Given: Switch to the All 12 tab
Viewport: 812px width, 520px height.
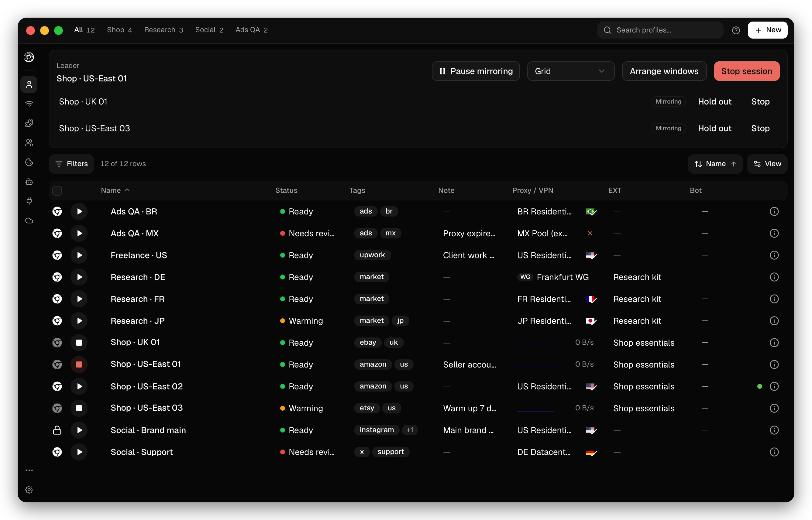Looking at the screenshot, I should (x=84, y=30).
